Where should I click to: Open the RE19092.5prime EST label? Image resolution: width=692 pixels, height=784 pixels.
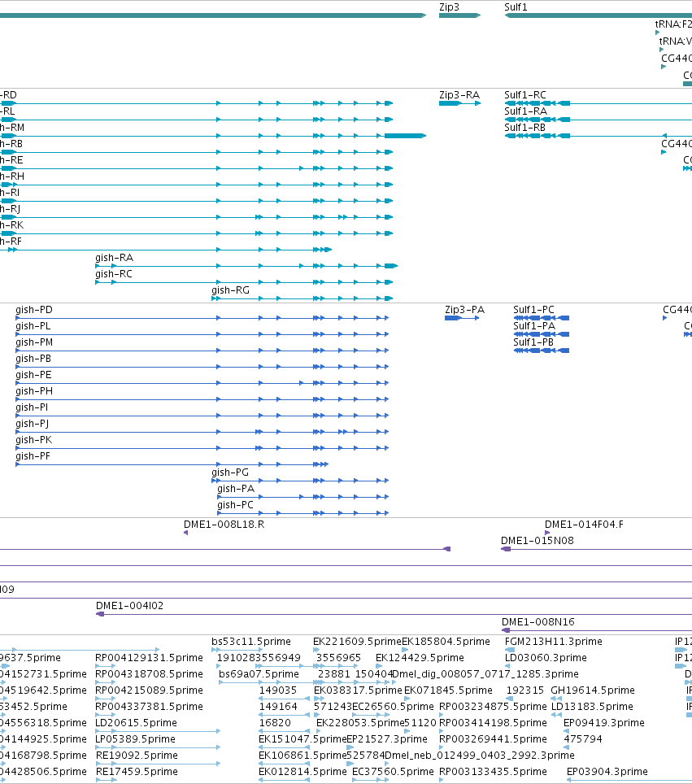(137, 755)
